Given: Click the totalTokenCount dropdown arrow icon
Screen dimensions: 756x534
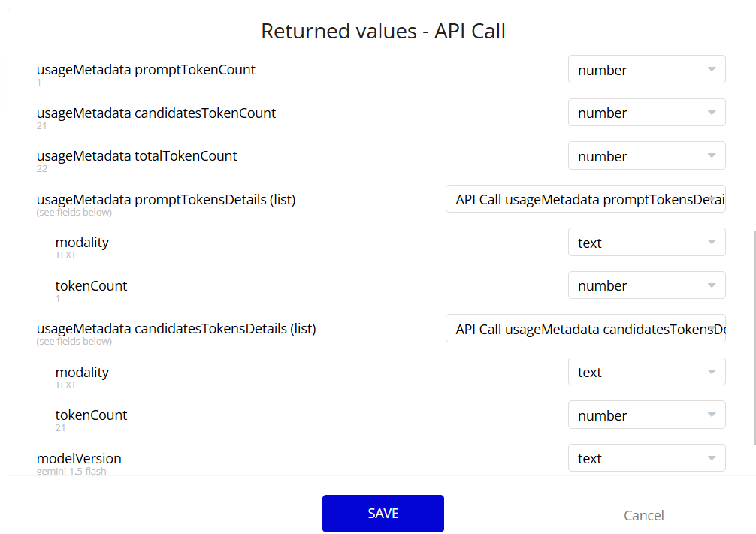Looking at the screenshot, I should tap(711, 156).
